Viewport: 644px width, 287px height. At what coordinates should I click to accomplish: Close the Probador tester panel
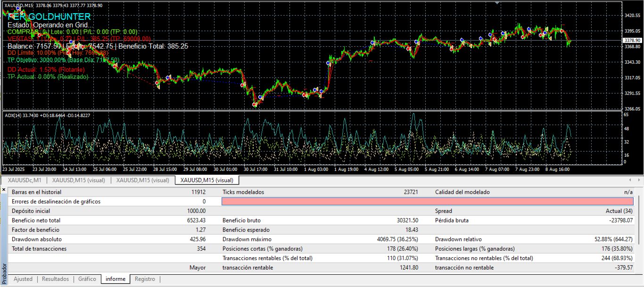[4, 190]
